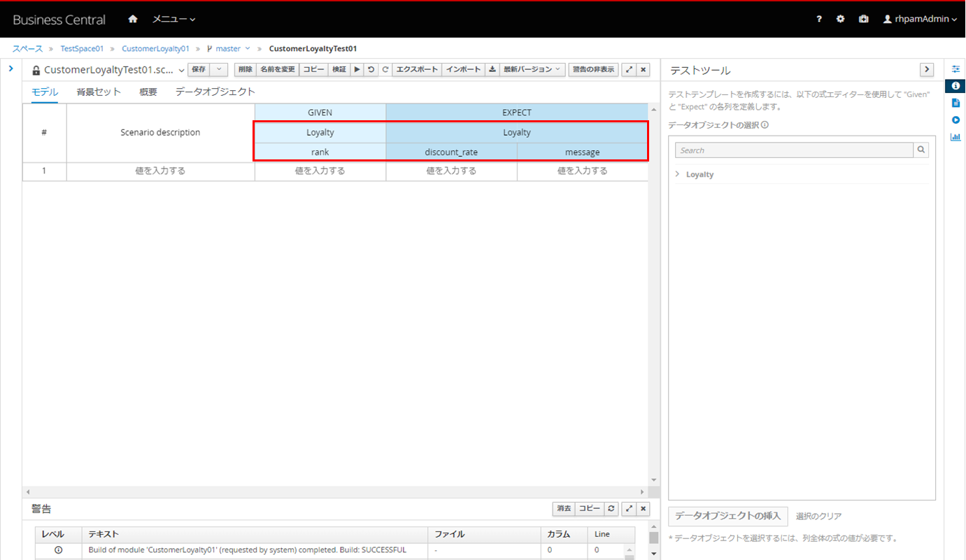The width and height of the screenshot is (966, 560).
Task: Open the master branch dropdown
Action: point(229,49)
